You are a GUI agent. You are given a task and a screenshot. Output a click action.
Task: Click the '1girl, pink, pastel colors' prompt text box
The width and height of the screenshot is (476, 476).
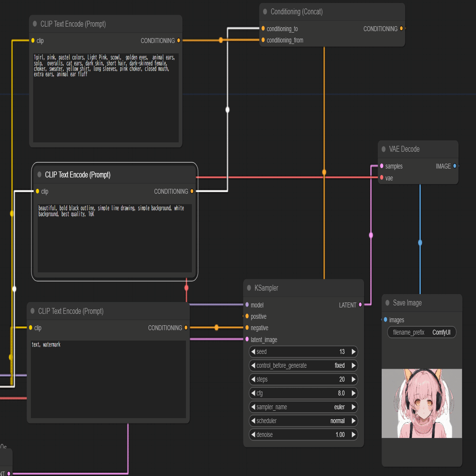106,98
